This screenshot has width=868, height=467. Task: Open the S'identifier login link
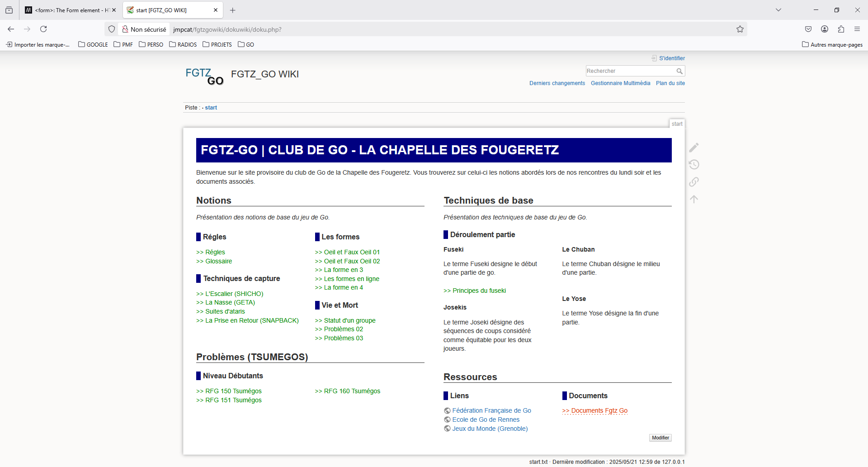[x=671, y=58]
